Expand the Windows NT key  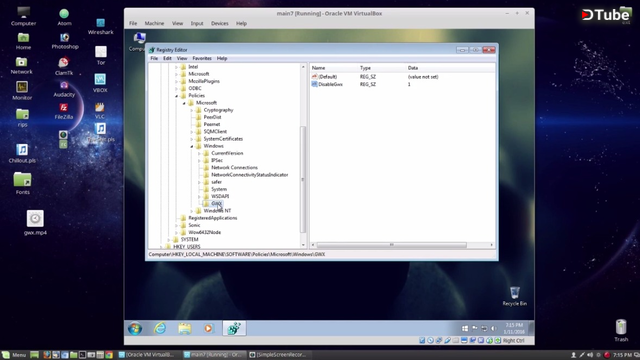[x=191, y=211]
